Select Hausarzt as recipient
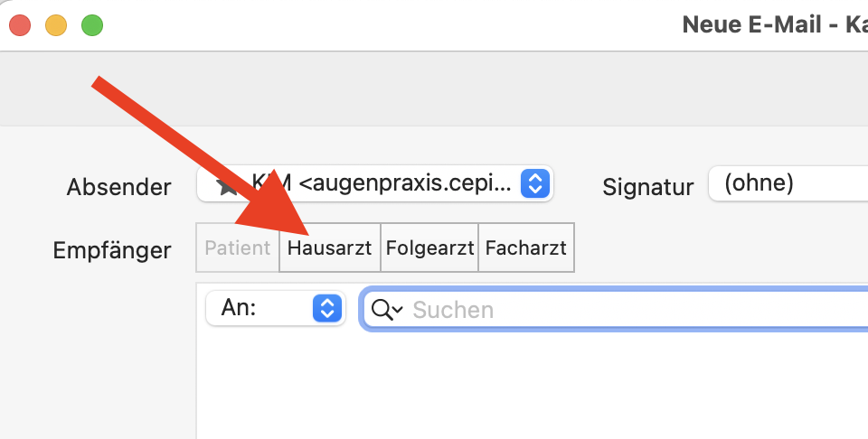The height and width of the screenshot is (439, 868). pos(330,248)
